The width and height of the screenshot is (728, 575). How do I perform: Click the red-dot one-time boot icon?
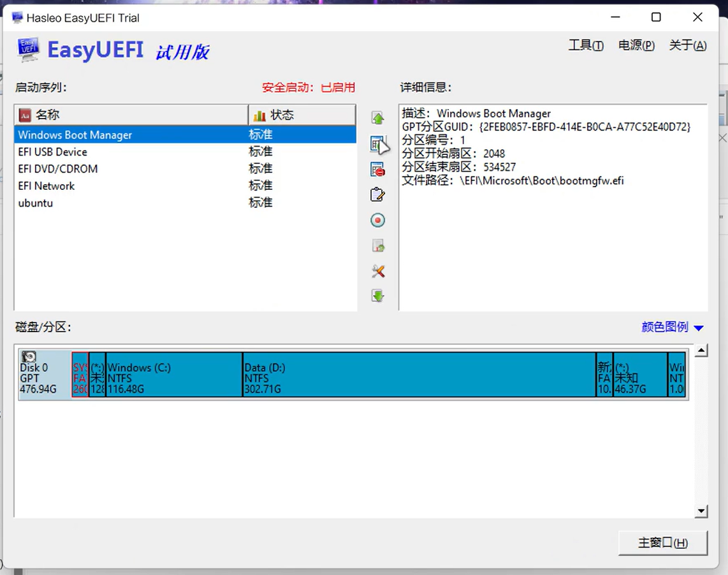[378, 220]
